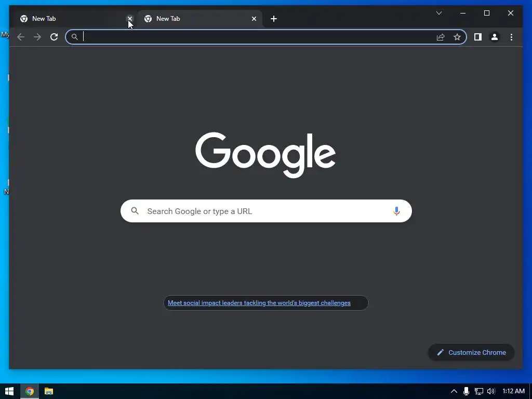Click Search Google or type a URL box
532x399 pixels.
click(266, 211)
